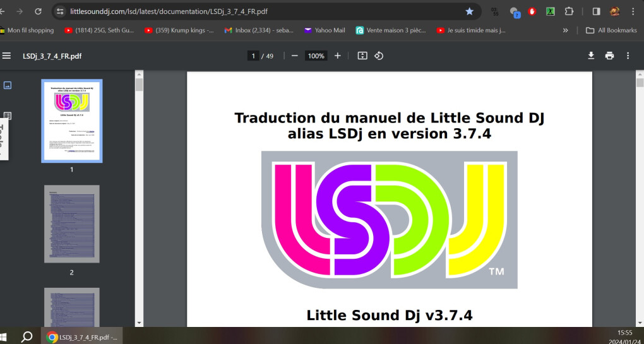The width and height of the screenshot is (644, 344).
Task: Zoom out with the minus button
Action: pyautogui.click(x=294, y=56)
